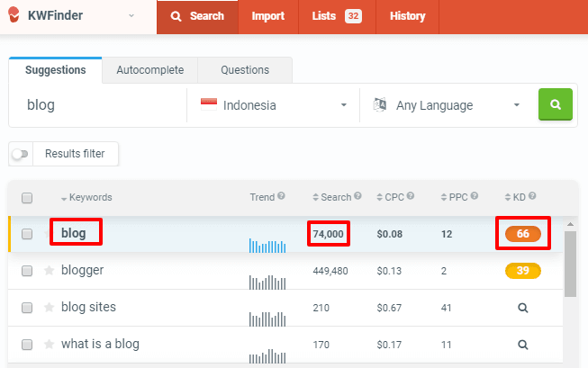Tick the checkbox for 'blogger' row
The width and height of the screenshot is (588, 368).
click(x=27, y=271)
